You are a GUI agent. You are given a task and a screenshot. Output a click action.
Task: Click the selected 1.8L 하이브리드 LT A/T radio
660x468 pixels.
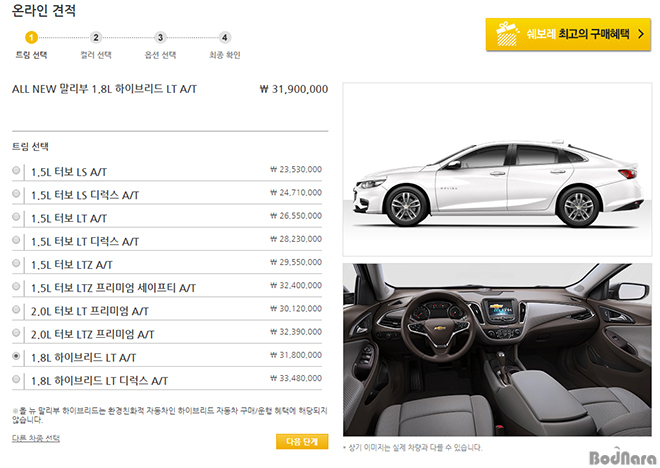coord(16,356)
